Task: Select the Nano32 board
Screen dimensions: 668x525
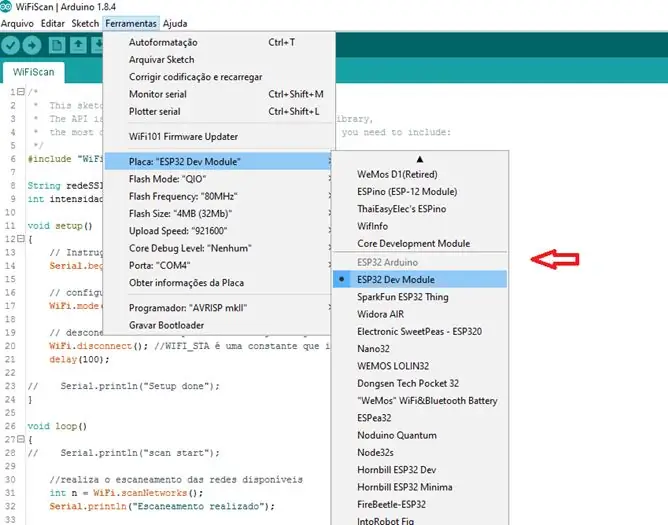Action: click(x=420, y=349)
